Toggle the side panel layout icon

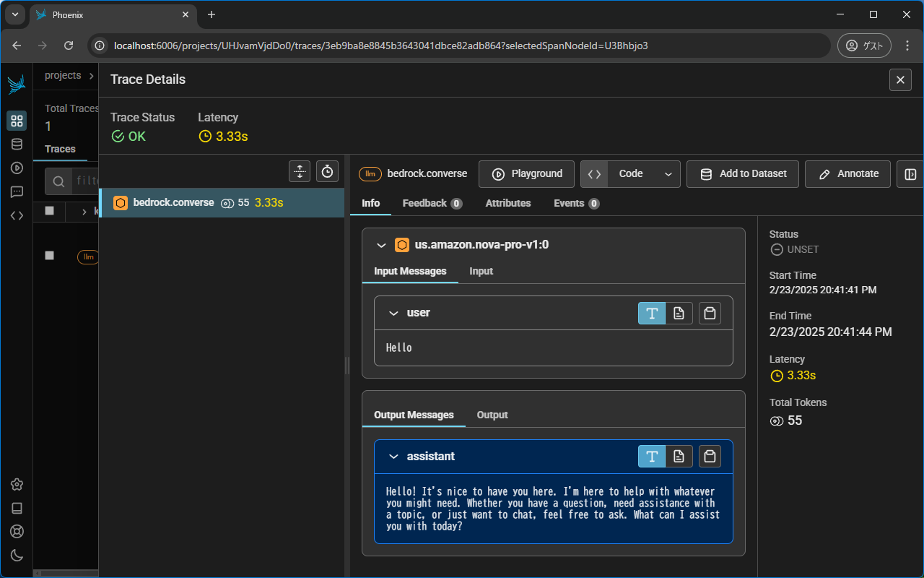coord(910,174)
